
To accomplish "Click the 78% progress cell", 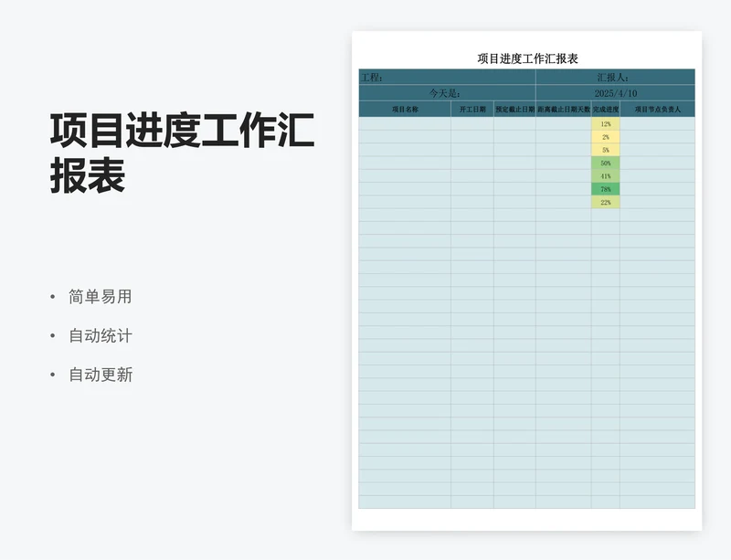I will coord(606,189).
